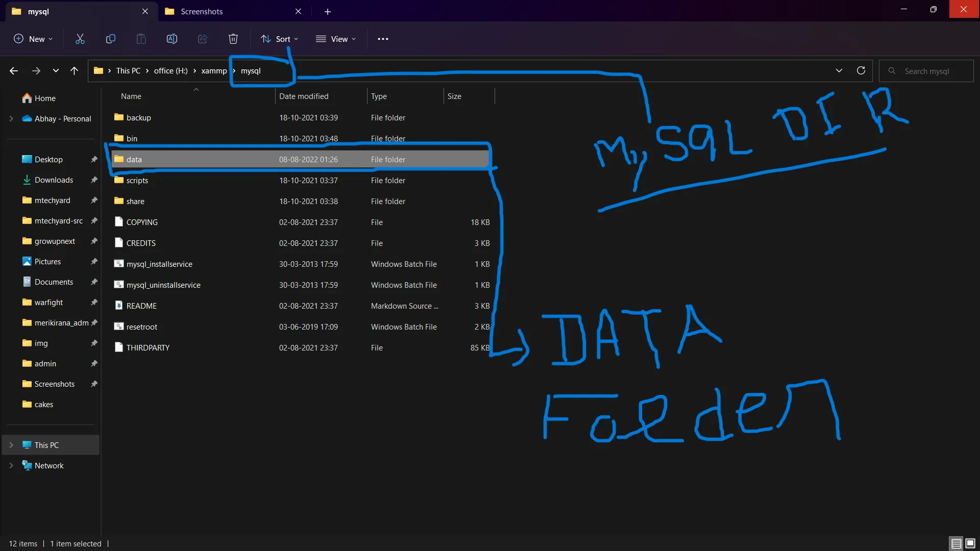Screen dimensions: 980x551
Task: Click the New button
Action: [x=33, y=39]
